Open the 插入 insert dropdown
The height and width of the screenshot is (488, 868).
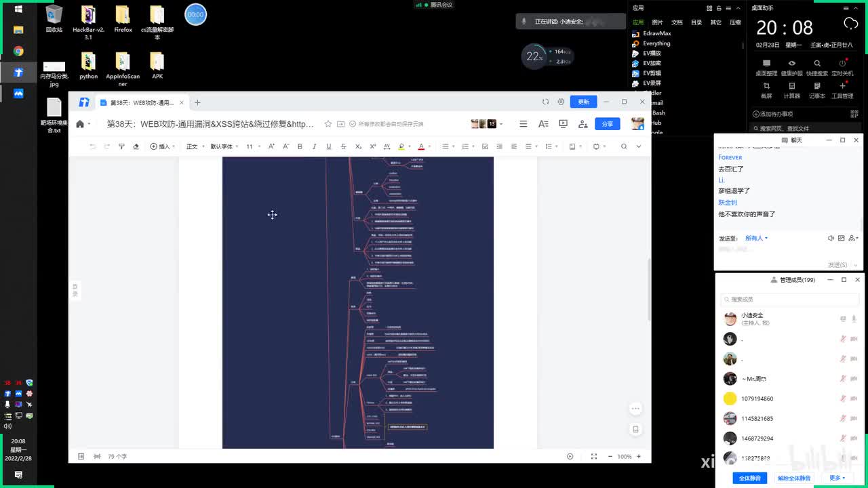click(x=162, y=146)
